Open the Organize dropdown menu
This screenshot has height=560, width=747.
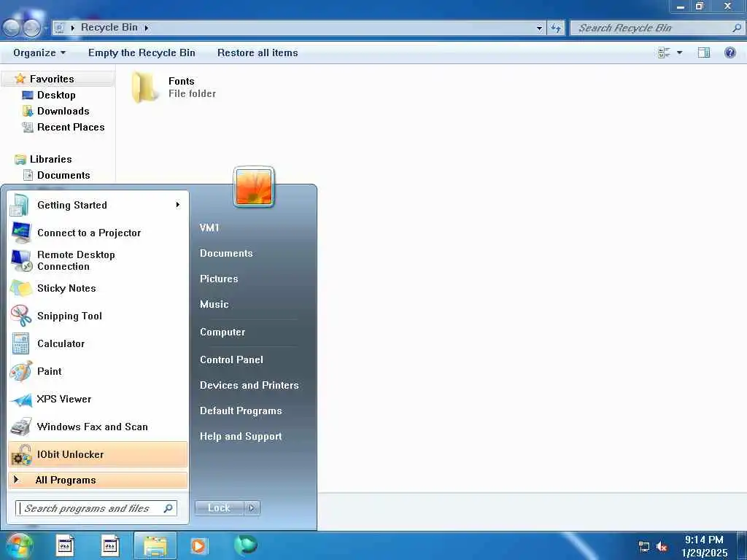pos(39,52)
